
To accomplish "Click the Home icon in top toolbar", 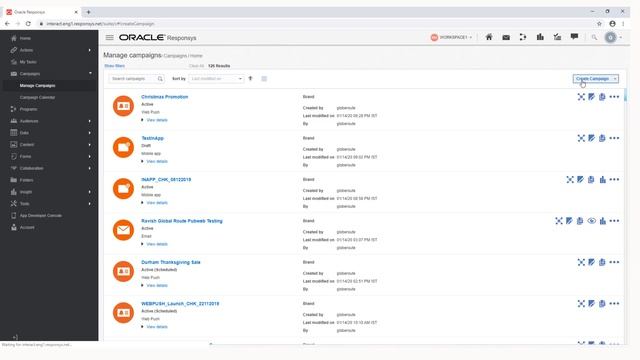I will tap(489, 37).
